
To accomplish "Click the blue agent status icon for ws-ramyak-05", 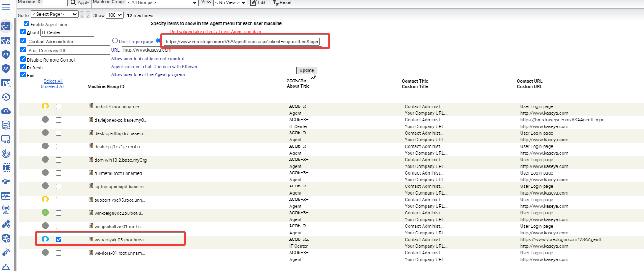I will click(x=45, y=239).
